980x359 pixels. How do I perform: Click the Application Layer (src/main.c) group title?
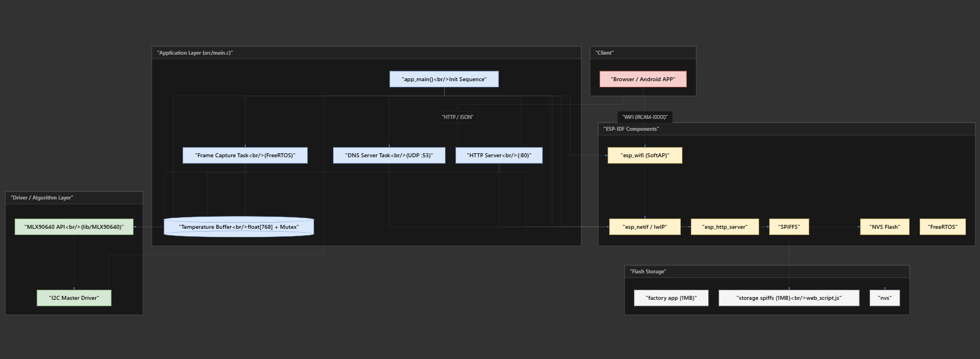(x=195, y=53)
